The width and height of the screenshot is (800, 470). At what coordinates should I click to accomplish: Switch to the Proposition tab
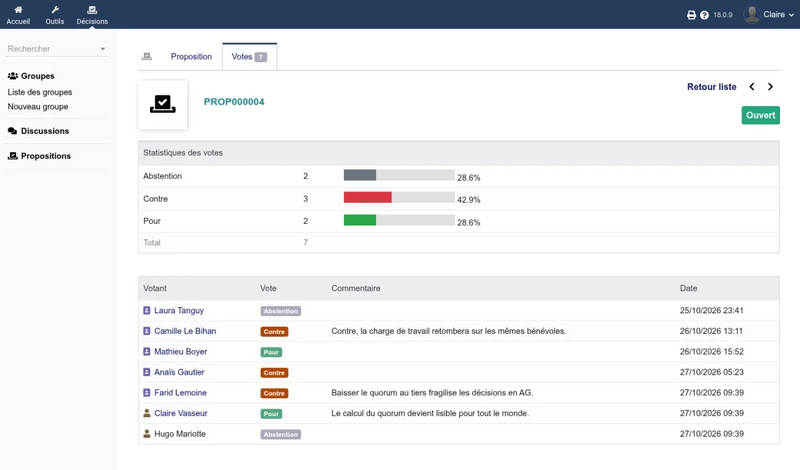(x=191, y=57)
